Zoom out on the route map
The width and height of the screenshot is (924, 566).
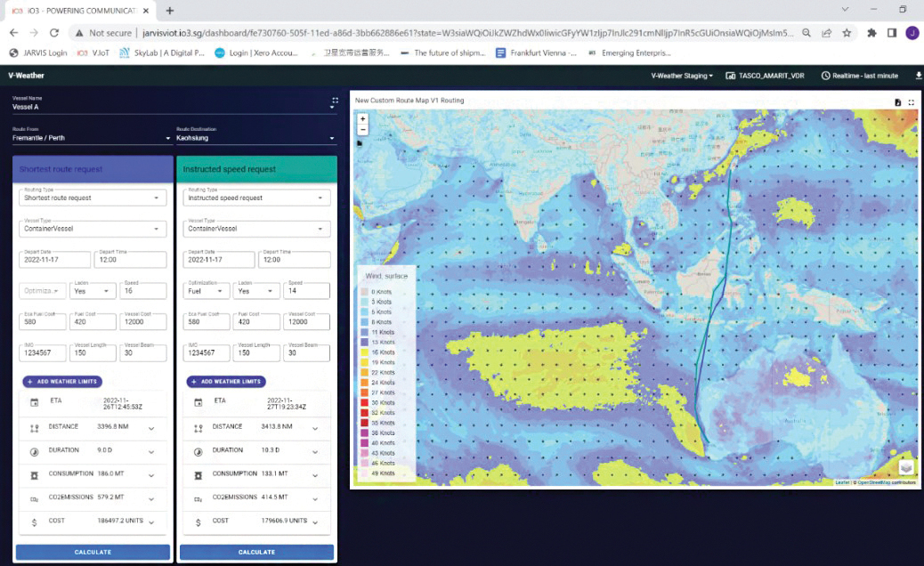pyautogui.click(x=362, y=129)
